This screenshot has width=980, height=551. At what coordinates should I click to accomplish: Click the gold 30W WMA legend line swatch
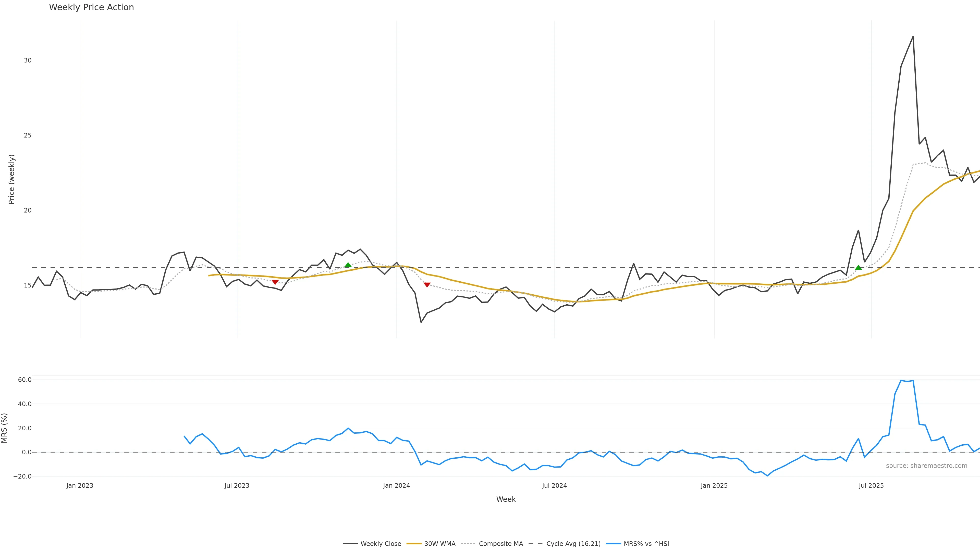pyautogui.click(x=414, y=544)
